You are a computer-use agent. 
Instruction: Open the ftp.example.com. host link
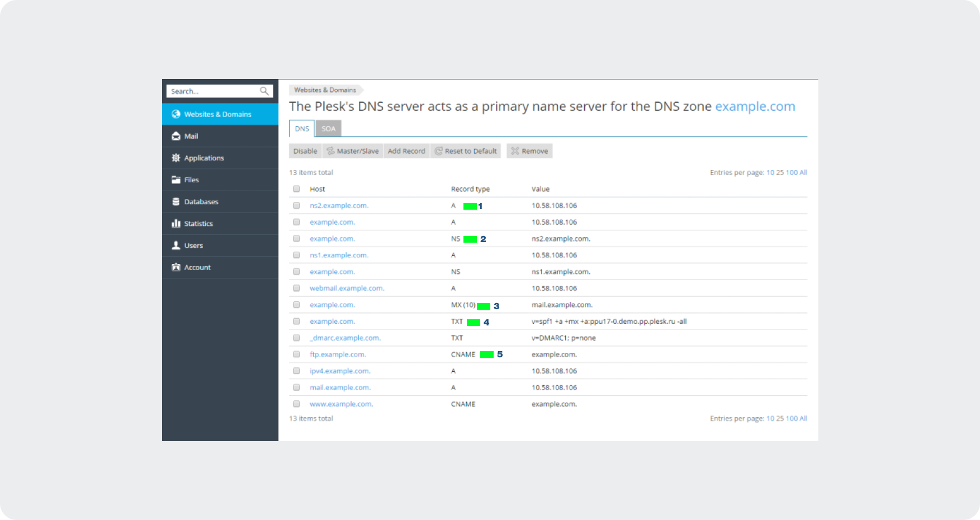338,354
